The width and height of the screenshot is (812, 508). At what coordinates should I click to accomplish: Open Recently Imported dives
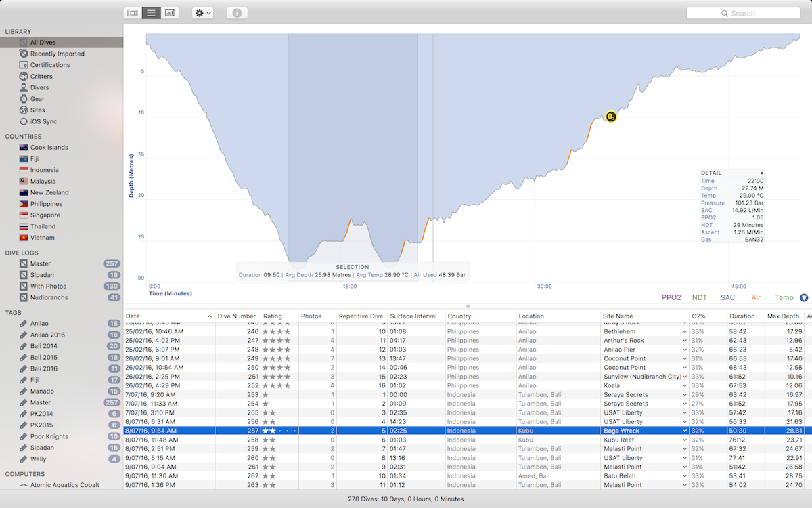(x=57, y=54)
